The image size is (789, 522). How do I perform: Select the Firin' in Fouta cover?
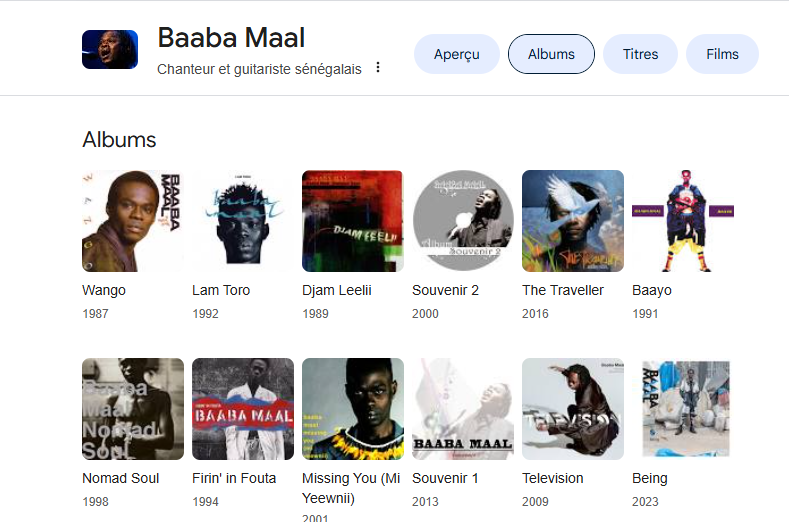click(243, 409)
